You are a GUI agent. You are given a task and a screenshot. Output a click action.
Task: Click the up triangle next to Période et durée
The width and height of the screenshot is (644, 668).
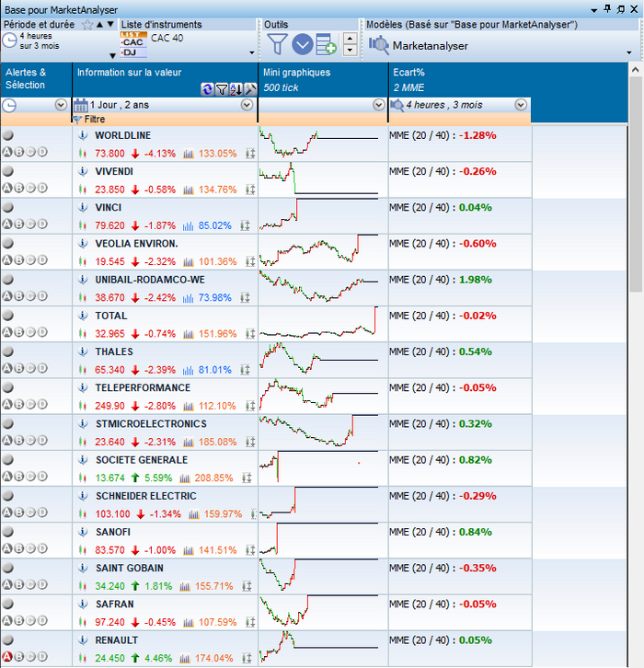(100, 24)
